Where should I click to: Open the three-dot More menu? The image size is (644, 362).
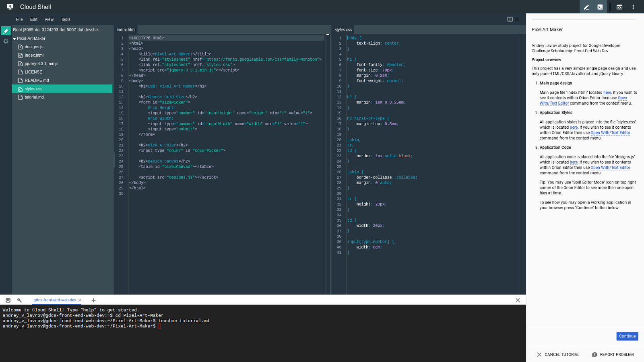(x=633, y=7)
